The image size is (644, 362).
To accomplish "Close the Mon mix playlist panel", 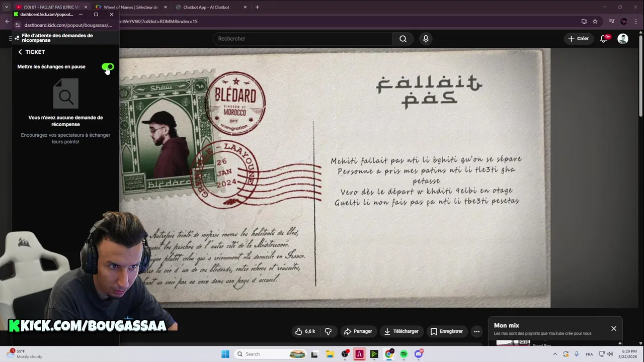I will [x=614, y=328].
